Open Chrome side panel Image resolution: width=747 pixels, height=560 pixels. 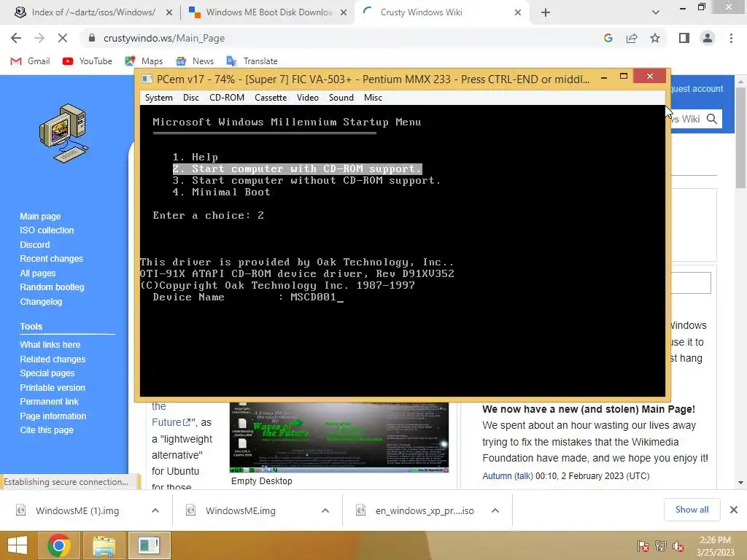click(x=684, y=38)
